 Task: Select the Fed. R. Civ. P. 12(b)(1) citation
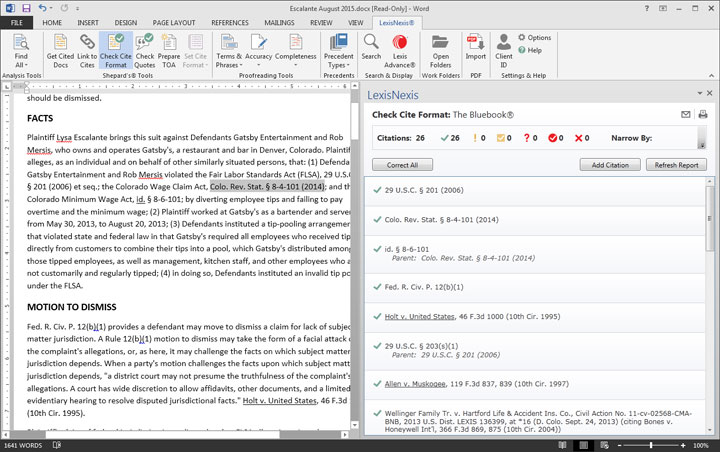coord(535,287)
